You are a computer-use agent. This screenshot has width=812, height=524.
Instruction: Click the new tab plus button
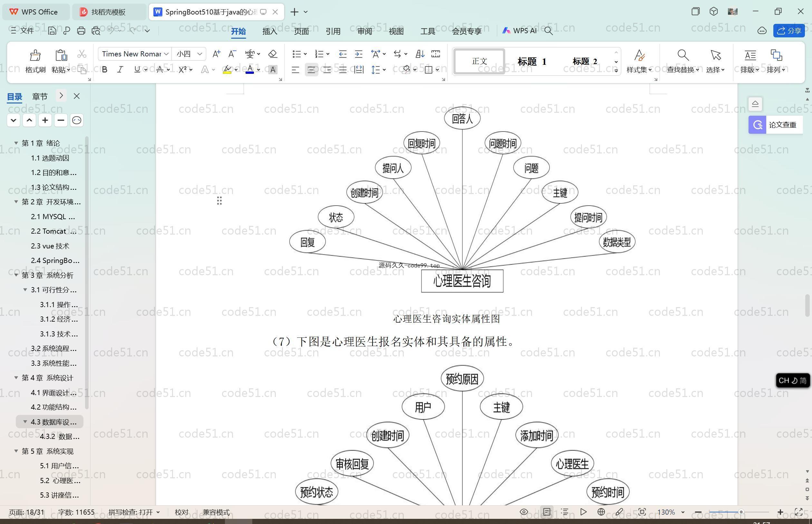[294, 12]
